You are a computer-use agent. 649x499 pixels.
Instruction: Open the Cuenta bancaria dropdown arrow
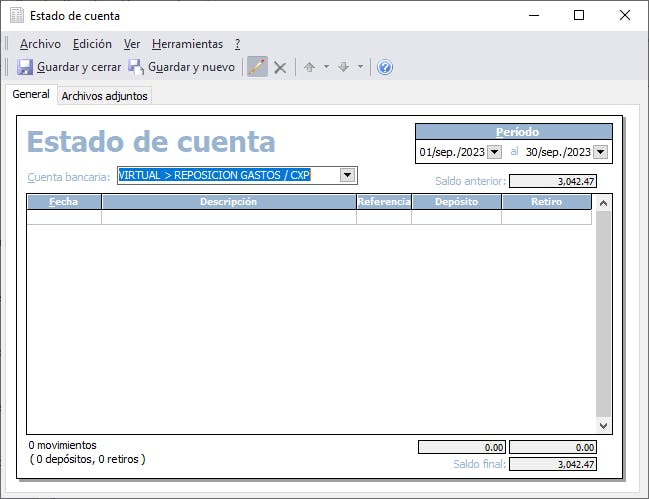point(348,175)
